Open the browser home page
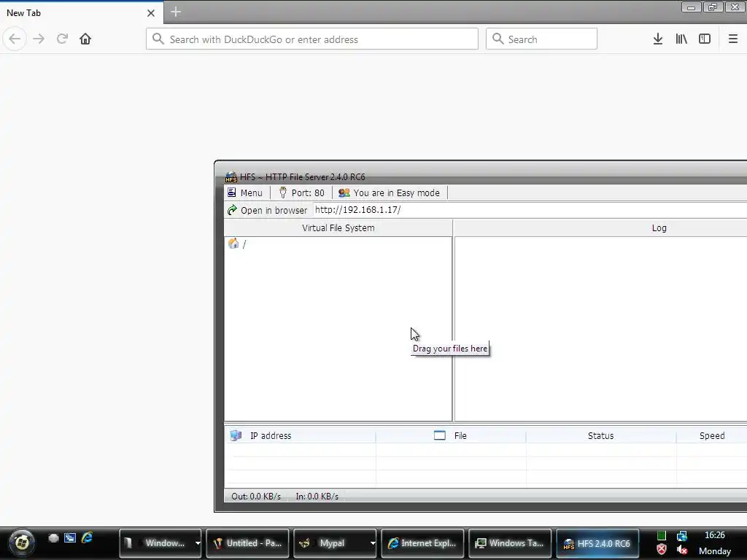The image size is (747, 560). pyautogui.click(x=85, y=39)
